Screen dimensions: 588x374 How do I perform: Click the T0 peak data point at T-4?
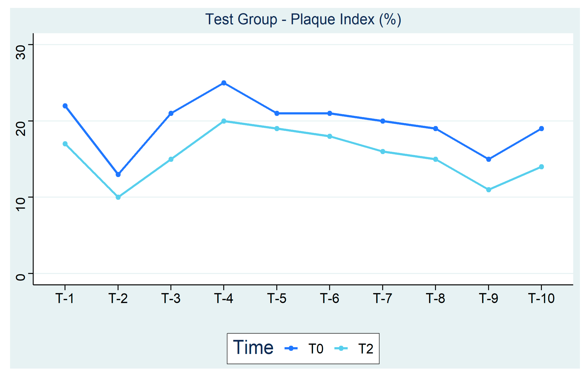coord(224,83)
